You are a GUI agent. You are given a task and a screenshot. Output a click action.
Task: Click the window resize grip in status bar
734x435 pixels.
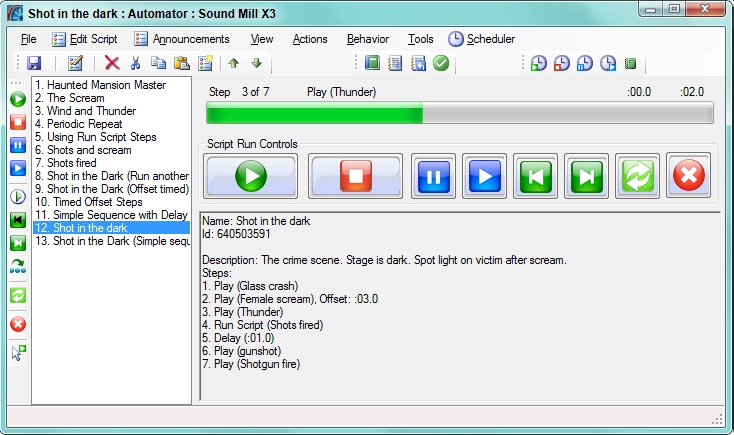717,419
